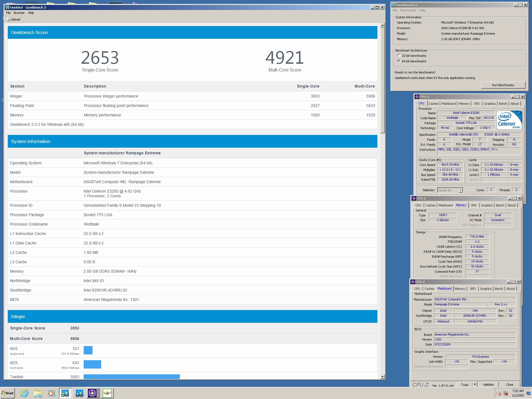Select the active Geekbench taskbar button

tap(65, 393)
